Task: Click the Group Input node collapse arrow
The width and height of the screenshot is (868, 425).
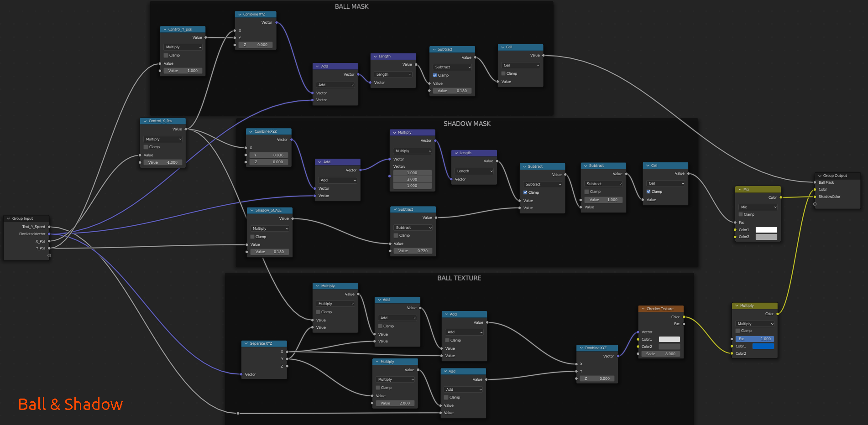Action: pos(8,218)
